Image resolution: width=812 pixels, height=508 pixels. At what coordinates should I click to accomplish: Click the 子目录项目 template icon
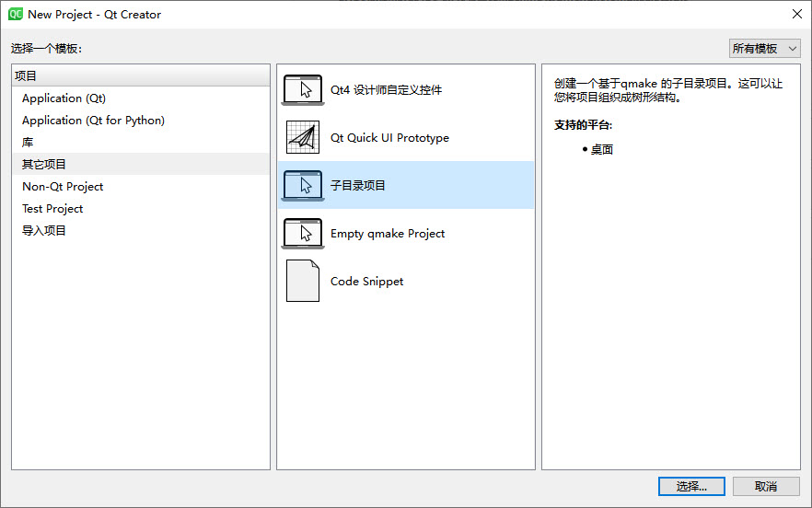(x=303, y=185)
